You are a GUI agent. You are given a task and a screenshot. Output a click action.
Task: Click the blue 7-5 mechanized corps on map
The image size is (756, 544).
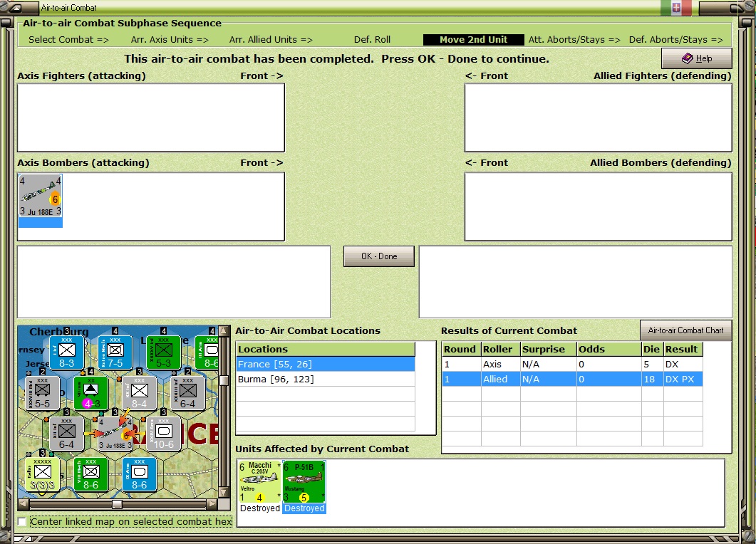coord(115,352)
